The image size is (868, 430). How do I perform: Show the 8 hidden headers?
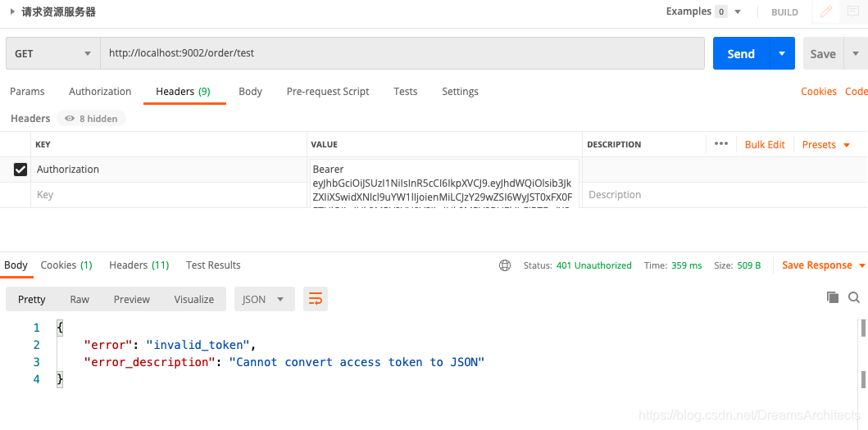pos(91,119)
